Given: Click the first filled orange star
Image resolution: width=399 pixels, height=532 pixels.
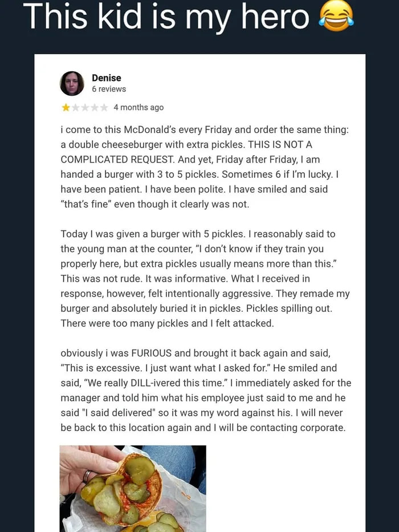Looking at the screenshot, I should (x=66, y=107).
